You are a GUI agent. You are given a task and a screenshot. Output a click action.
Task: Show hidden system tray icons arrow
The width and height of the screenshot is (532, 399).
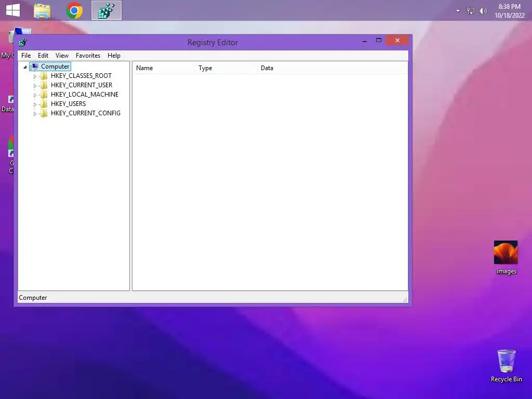tap(458, 11)
